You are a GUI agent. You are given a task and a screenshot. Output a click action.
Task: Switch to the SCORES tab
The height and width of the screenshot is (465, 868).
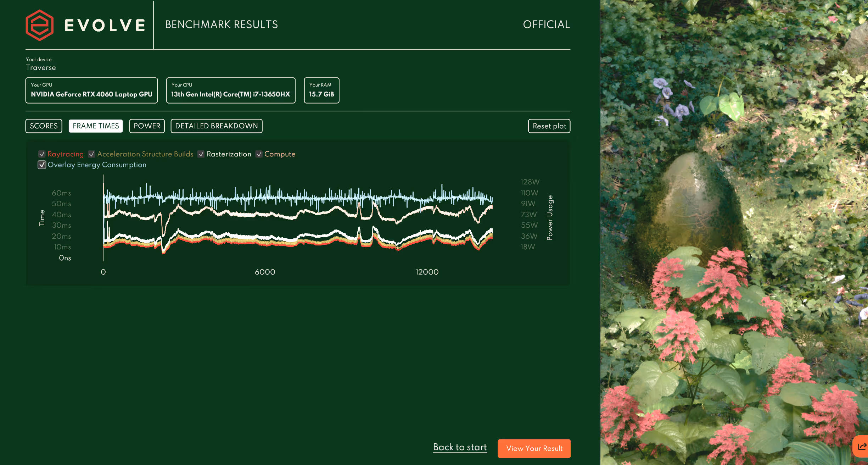44,126
